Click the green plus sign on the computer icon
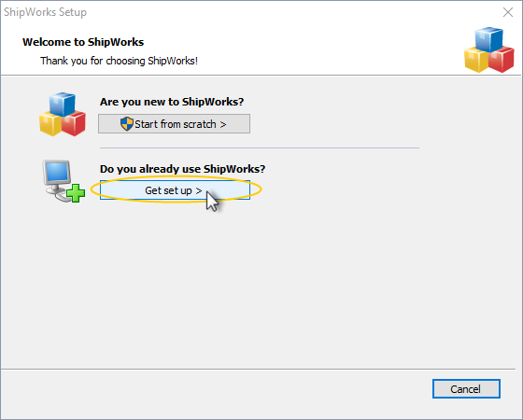Screen dimensions: 523x420 tap(76, 193)
